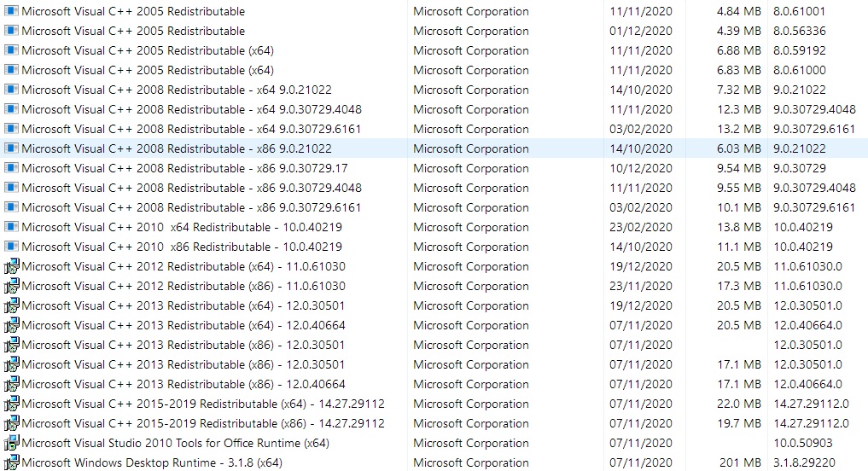The height and width of the screenshot is (471, 868).
Task: Click icon of Microsoft Windows Desktop Runtime 3.1.8
Action: (x=11, y=462)
